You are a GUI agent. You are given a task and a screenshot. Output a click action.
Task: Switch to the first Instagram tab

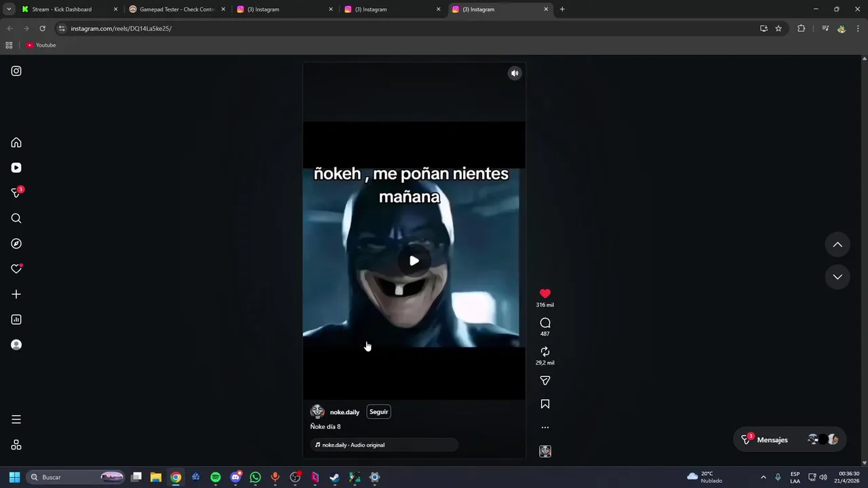pyautogui.click(x=285, y=9)
